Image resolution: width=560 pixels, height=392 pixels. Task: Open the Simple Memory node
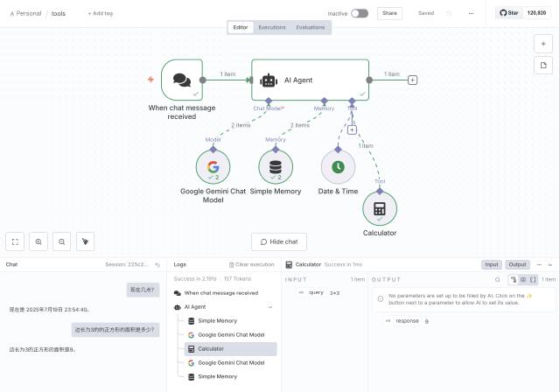275,166
